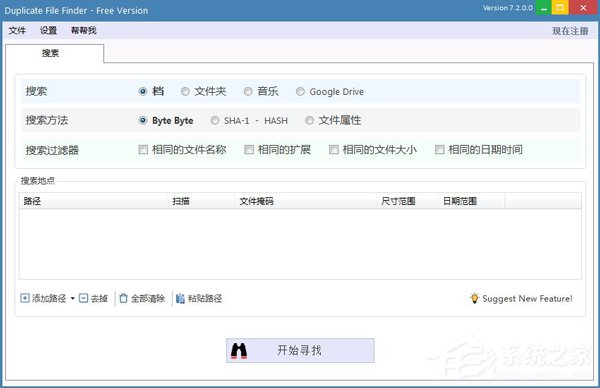Screen dimensions: 600x388
Task: Open the 帮帮我 help menu
Action: coord(83,30)
